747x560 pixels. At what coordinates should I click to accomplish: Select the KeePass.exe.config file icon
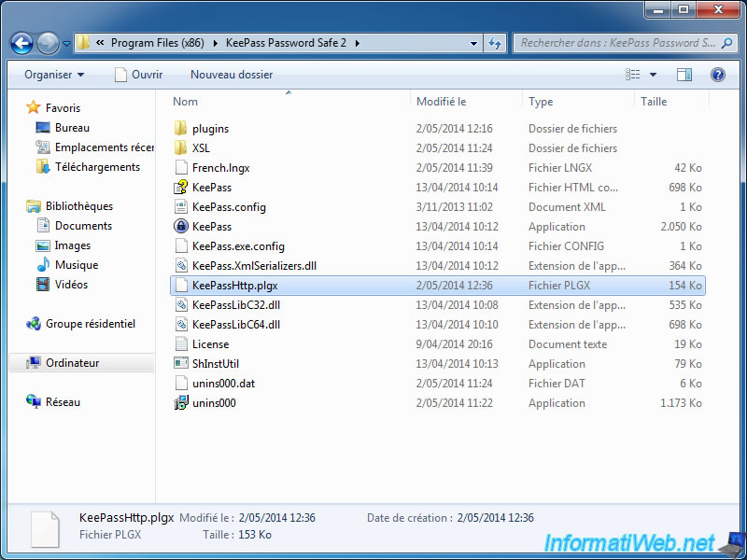pos(180,245)
